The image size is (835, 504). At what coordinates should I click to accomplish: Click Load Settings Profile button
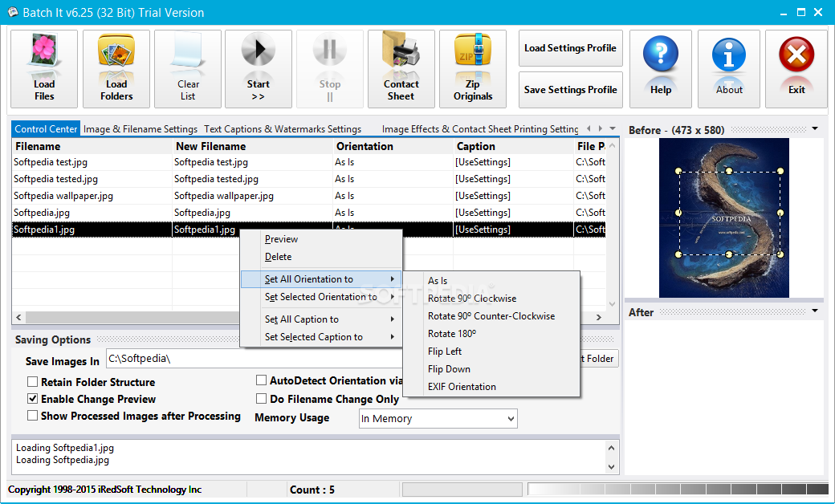(x=570, y=48)
